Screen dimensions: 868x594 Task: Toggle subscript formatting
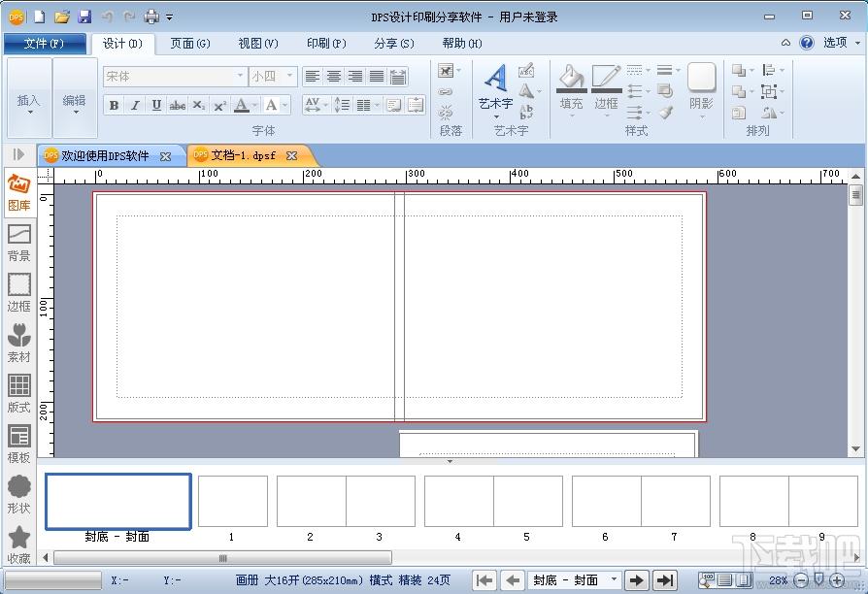click(x=199, y=105)
